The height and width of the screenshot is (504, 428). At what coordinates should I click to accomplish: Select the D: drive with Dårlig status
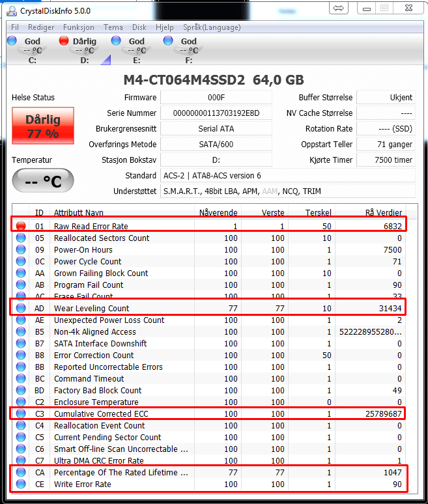(79, 50)
